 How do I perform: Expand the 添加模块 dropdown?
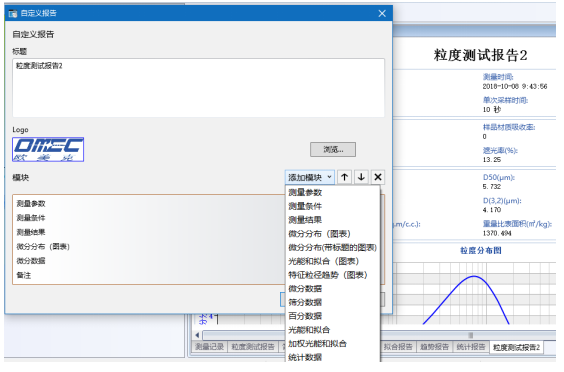point(310,177)
